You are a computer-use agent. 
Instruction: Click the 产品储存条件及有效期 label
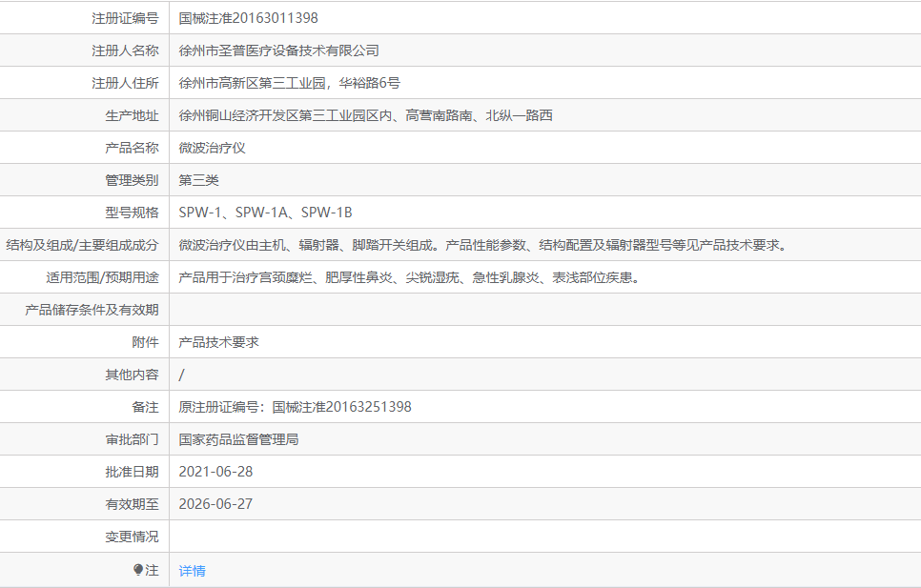92,310
